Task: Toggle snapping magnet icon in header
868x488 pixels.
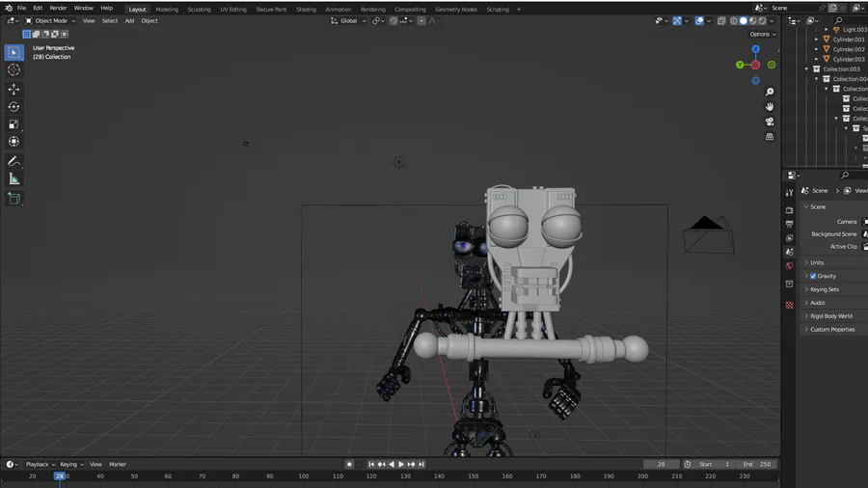Action: click(393, 21)
